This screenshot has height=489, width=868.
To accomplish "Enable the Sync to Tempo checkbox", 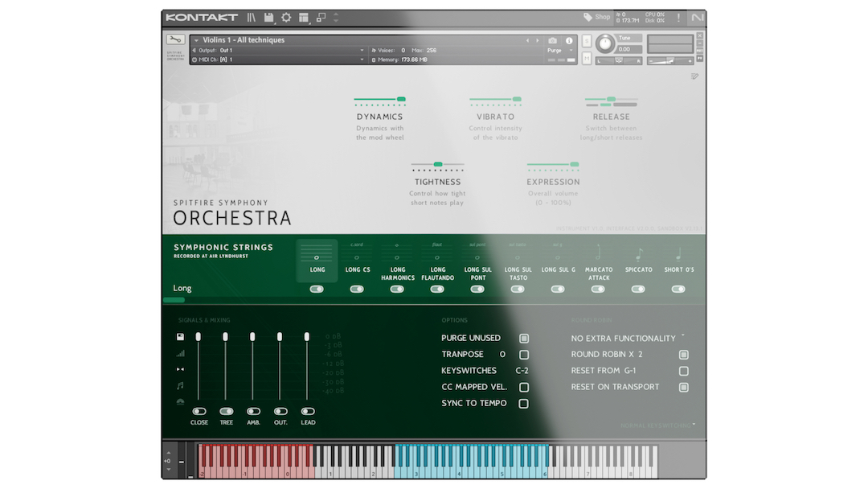I will tap(524, 404).
